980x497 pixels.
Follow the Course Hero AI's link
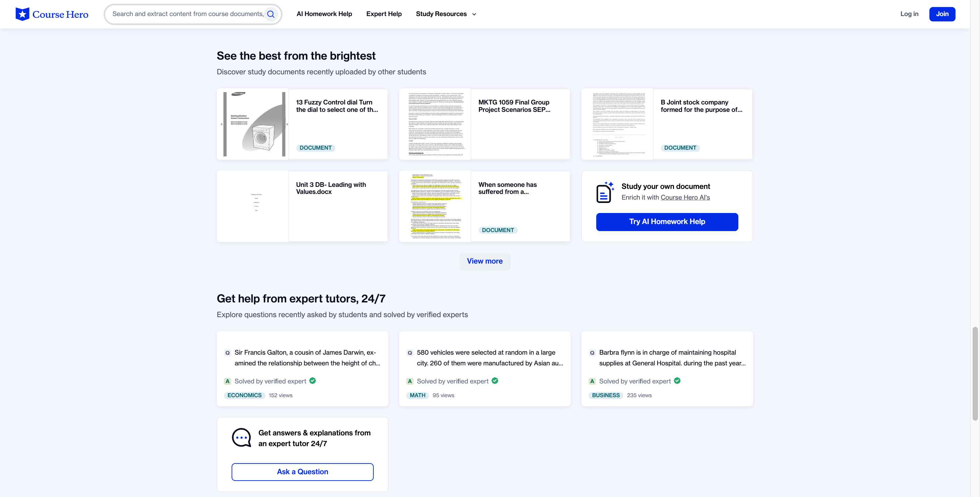[x=685, y=197]
